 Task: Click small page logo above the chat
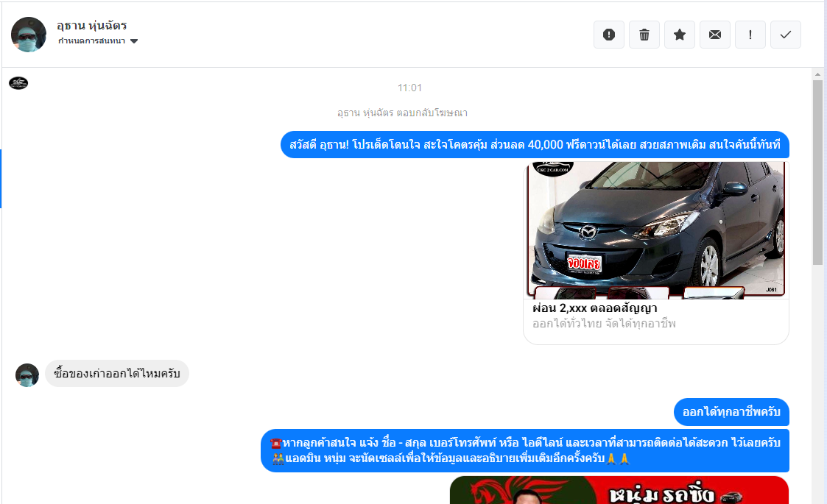18,83
